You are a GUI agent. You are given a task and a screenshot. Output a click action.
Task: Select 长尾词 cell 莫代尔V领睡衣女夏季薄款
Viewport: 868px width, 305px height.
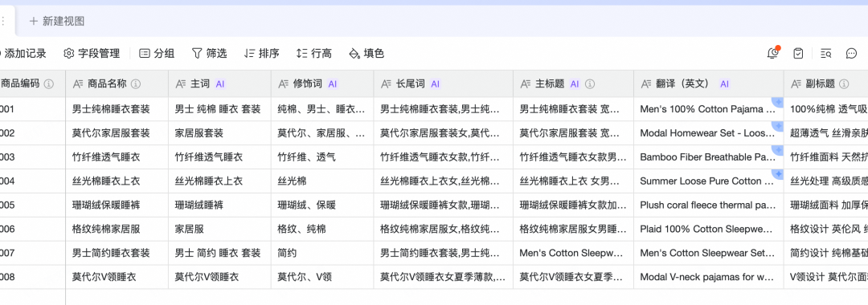(x=444, y=277)
